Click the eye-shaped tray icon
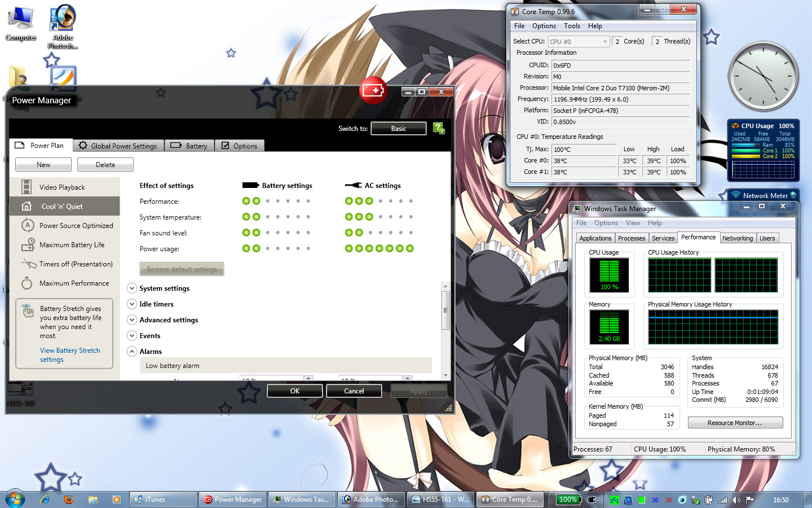The height and width of the screenshot is (508, 812). 682,500
